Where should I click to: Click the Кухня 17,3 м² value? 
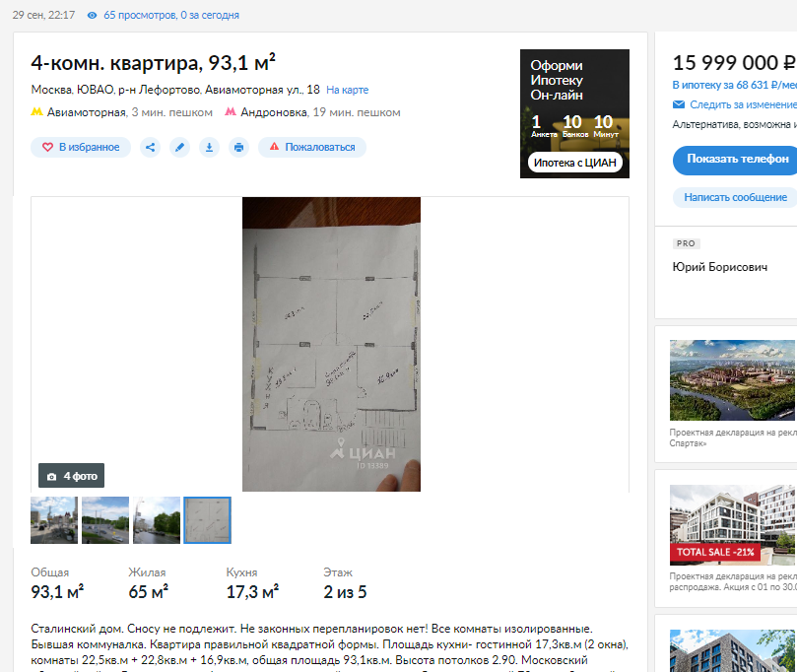pos(252,592)
